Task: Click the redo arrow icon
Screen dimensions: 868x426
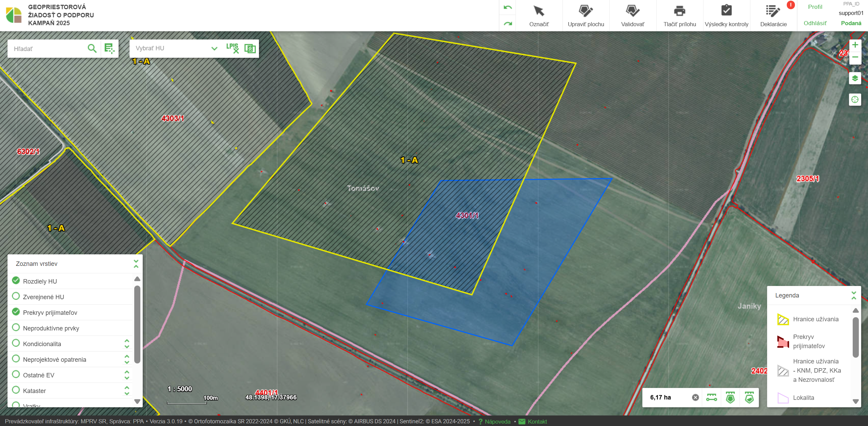Action: coord(507,23)
